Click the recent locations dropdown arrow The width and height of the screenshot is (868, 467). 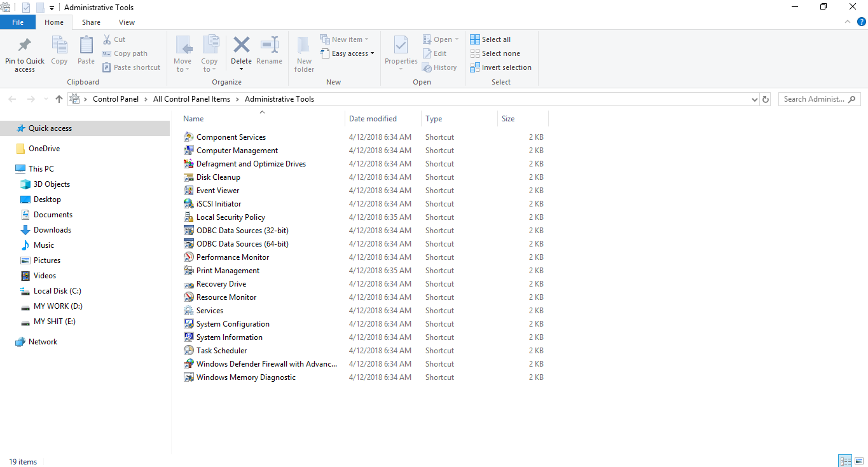click(46, 99)
